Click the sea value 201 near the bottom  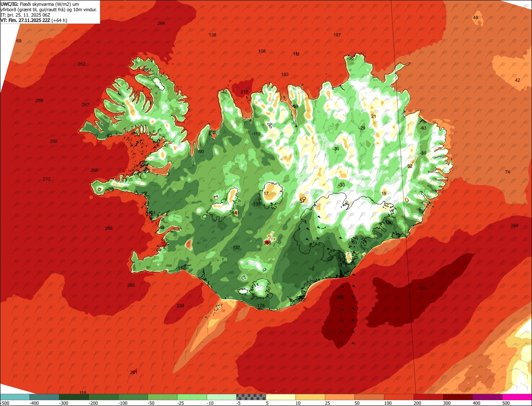pos(133,372)
